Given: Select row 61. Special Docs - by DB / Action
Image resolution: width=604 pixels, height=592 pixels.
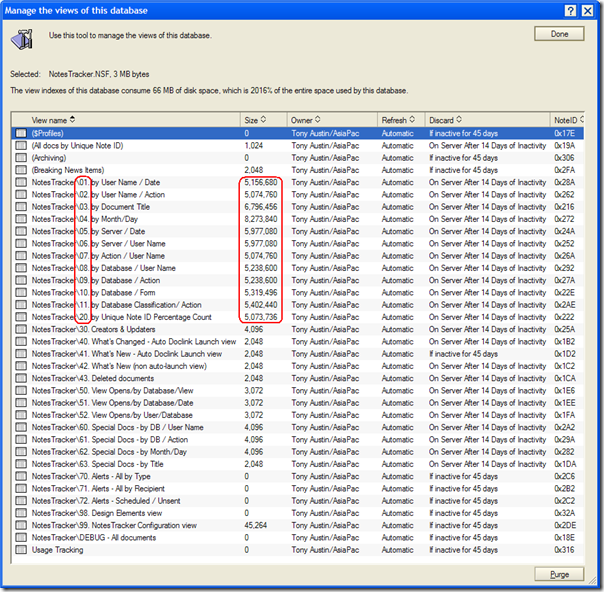Looking at the screenshot, I should coord(297,439).
